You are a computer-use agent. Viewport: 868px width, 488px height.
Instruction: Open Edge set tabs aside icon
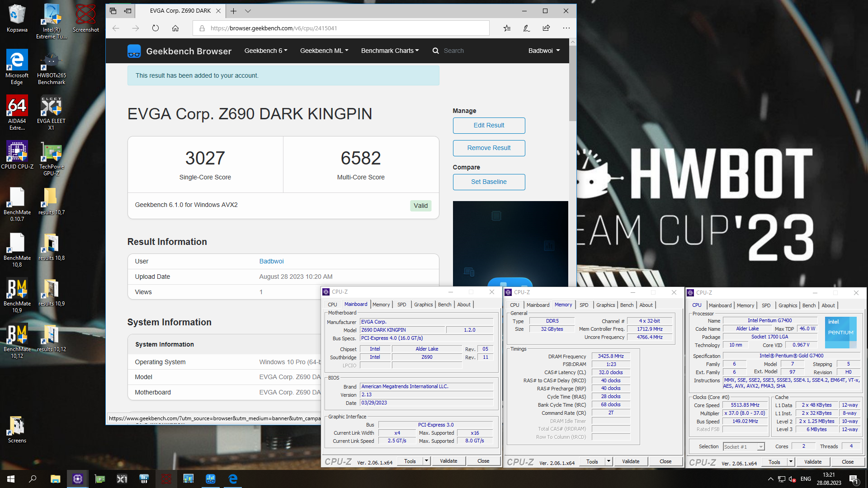coord(128,11)
